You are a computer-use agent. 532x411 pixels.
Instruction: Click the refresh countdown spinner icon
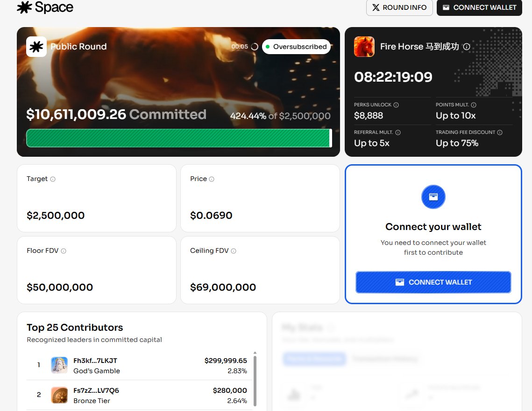255,47
